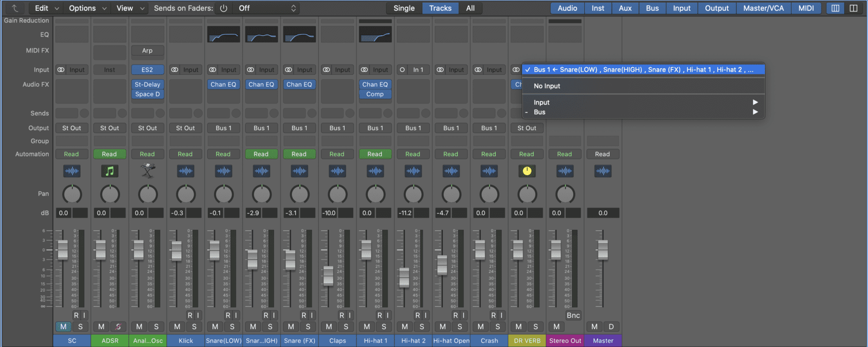
Task: Toggle the Master channel Dim button
Action: coord(611,327)
